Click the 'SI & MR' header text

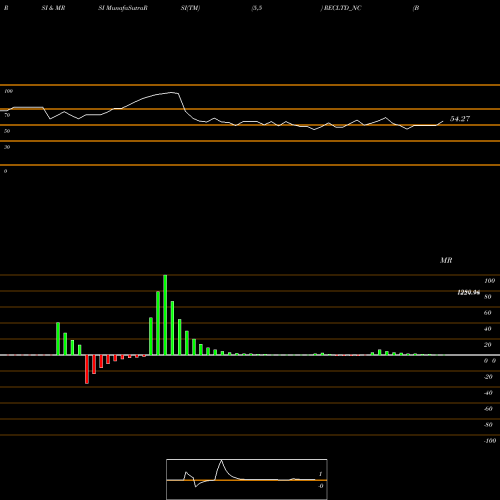(53, 8)
